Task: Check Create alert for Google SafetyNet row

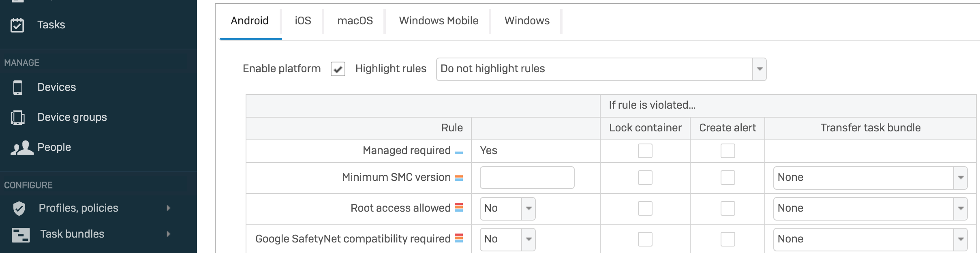Action: (x=728, y=239)
